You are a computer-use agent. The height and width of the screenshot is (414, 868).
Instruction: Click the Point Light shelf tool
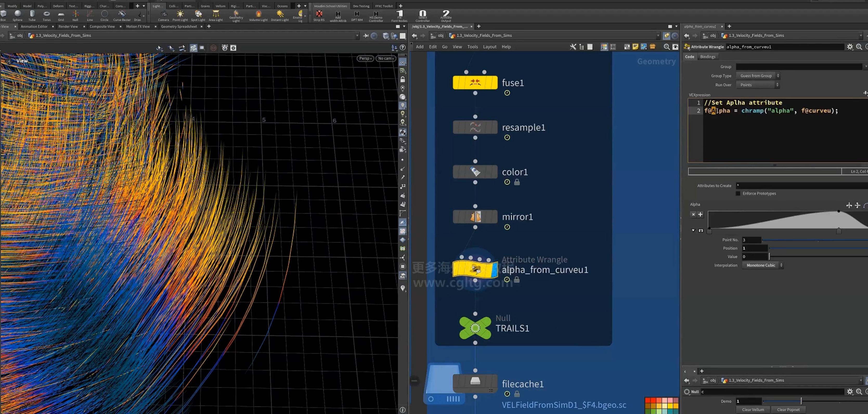click(180, 16)
